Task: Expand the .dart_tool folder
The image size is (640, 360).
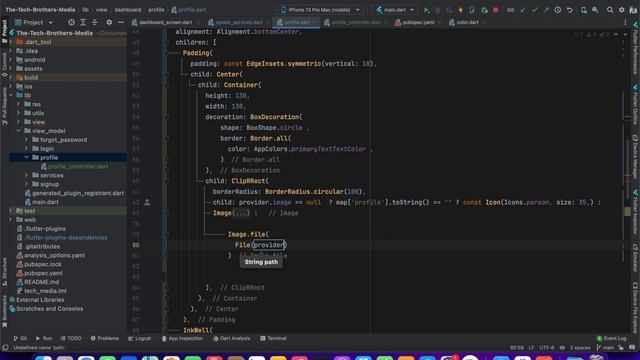Action: point(11,42)
